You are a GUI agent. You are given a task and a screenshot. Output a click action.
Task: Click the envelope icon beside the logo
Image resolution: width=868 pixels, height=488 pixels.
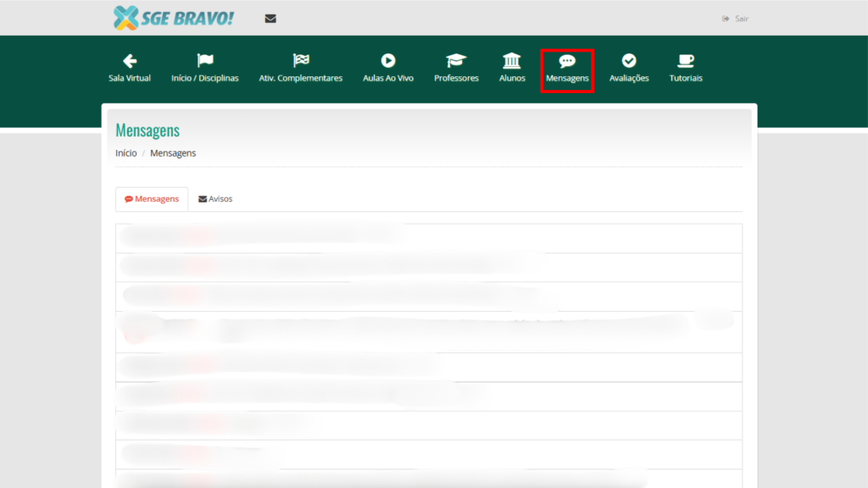pyautogui.click(x=270, y=19)
